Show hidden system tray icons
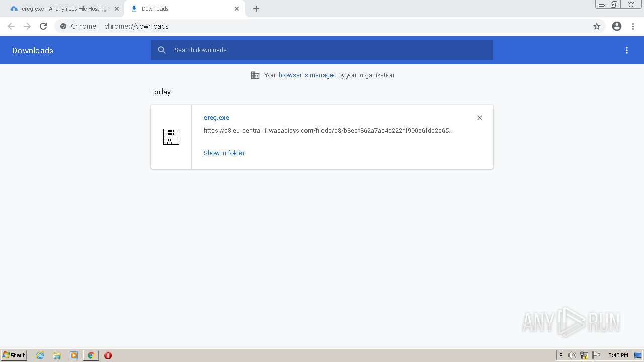The image size is (644, 362). 561,355
